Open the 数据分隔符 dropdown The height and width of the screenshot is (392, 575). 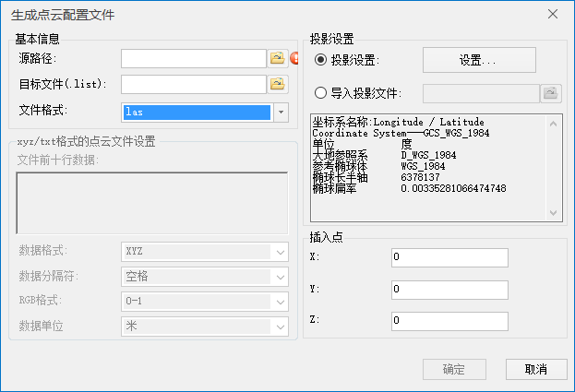[x=281, y=276]
